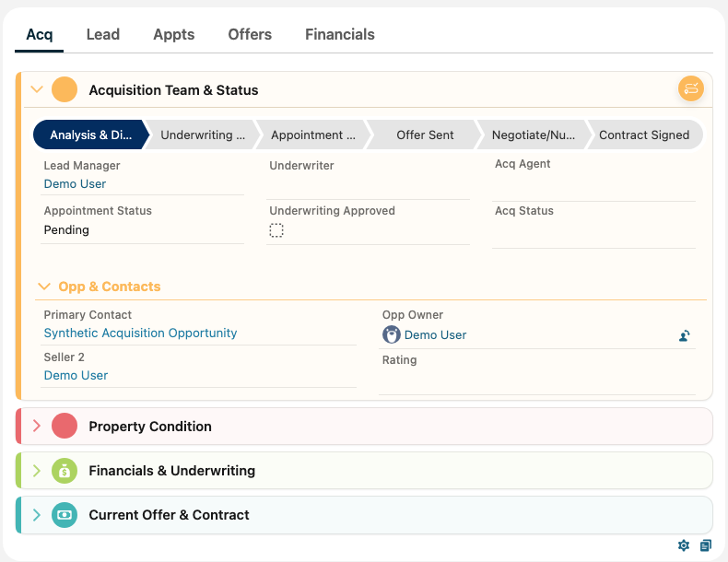
Task: Click the Current Offer & Contract heading text
Action: (x=169, y=515)
